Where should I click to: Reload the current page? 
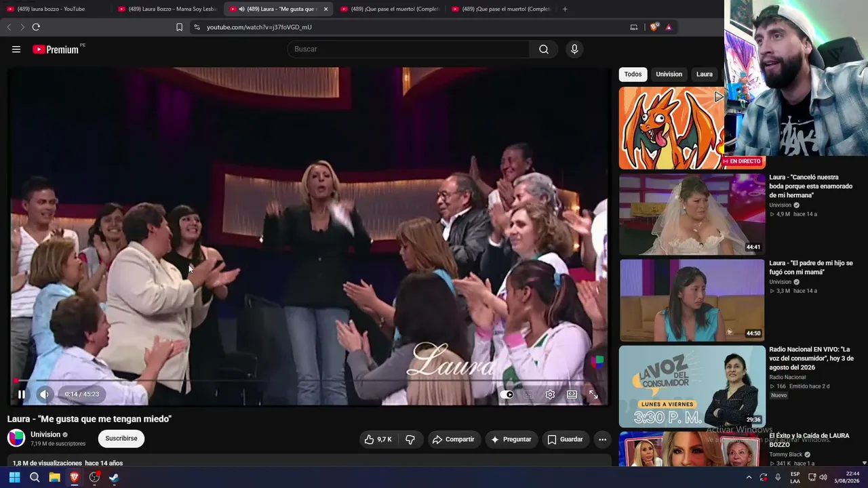[x=36, y=27]
